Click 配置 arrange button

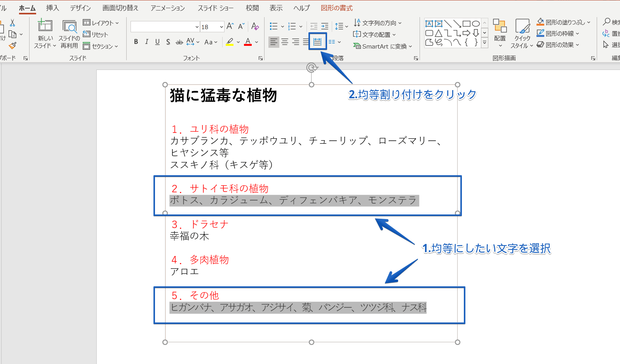[500, 33]
